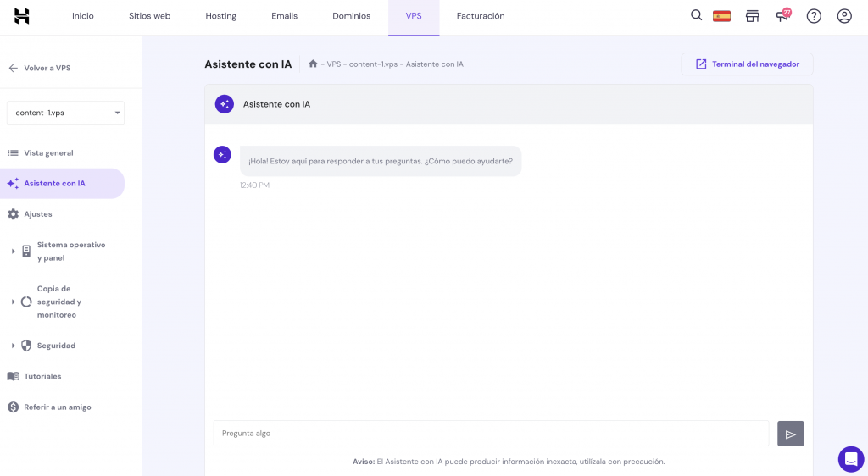Click the send message arrow button
The height and width of the screenshot is (476, 868).
coord(790,434)
